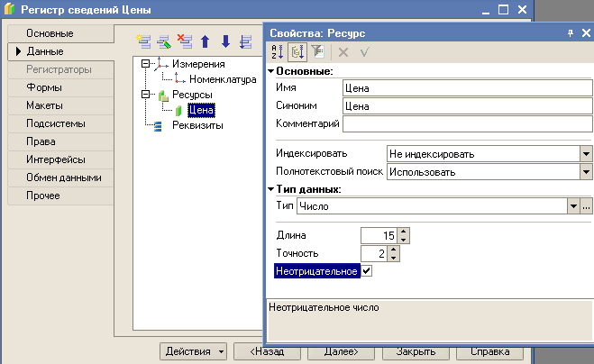Increase Точность with up spinner

[x=394, y=250]
